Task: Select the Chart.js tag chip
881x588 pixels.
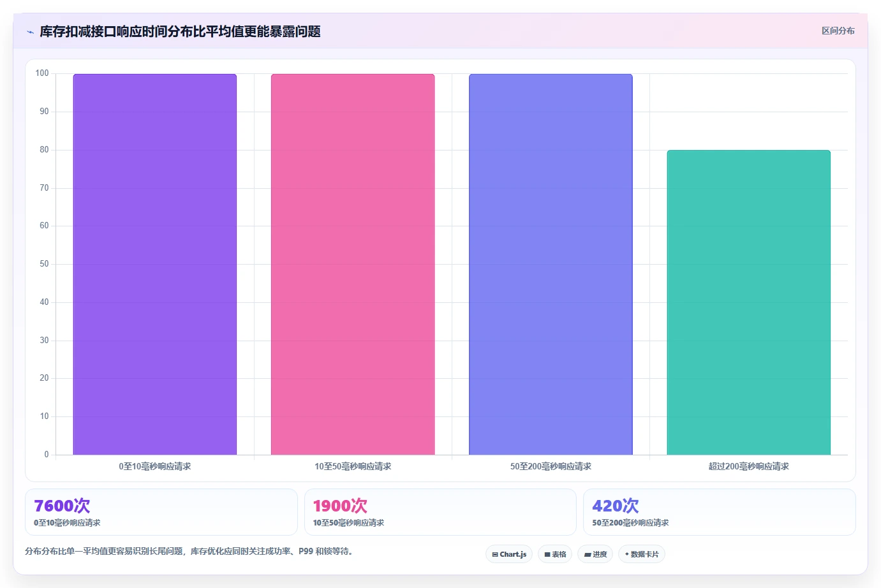Action: tap(509, 554)
